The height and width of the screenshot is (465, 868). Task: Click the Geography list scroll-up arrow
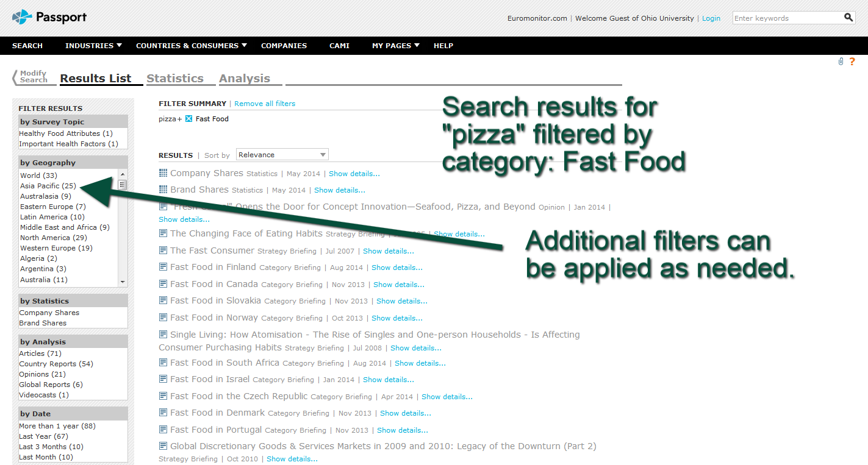click(123, 174)
